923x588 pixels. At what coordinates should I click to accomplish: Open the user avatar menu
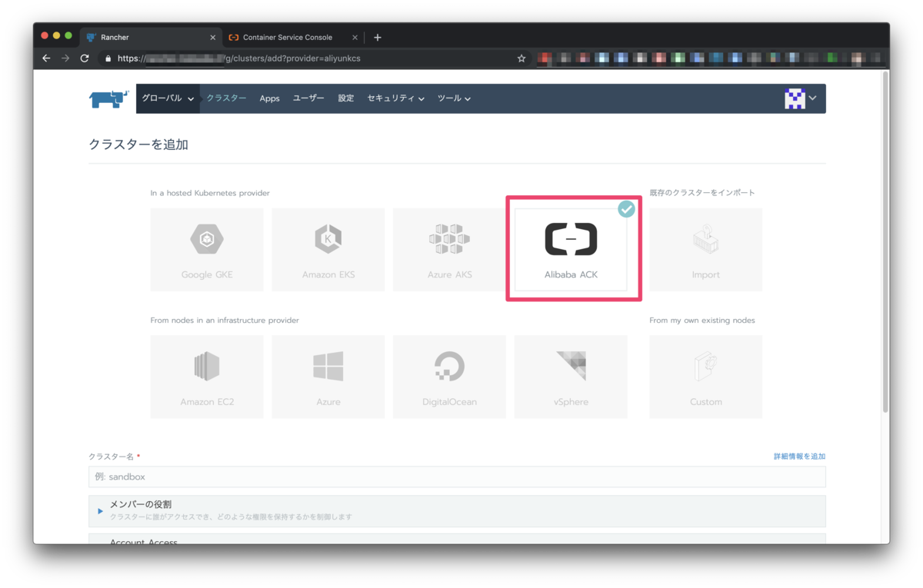800,98
